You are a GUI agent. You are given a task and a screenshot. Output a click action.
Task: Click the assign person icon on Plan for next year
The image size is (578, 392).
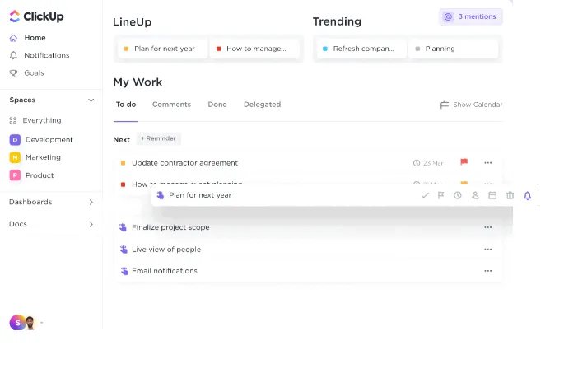(475, 195)
